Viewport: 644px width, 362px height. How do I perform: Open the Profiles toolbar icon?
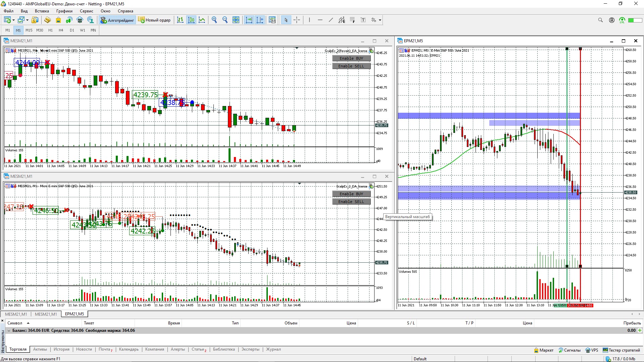point(21,20)
